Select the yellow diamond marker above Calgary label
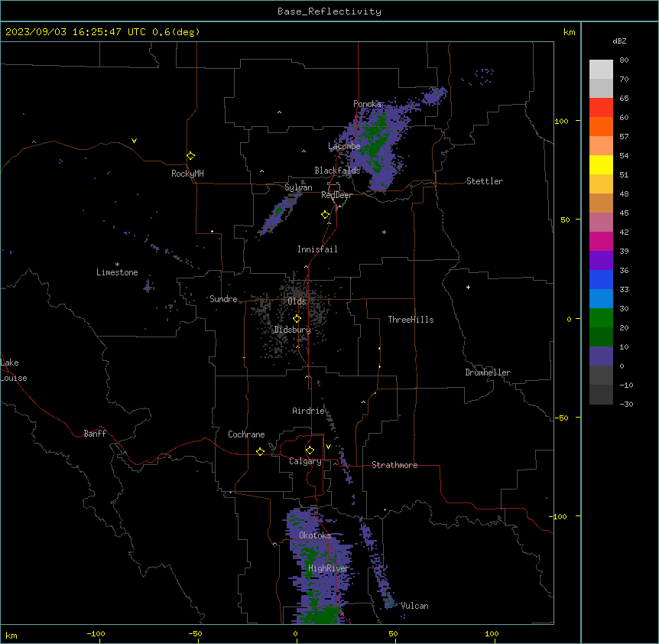 (310, 450)
